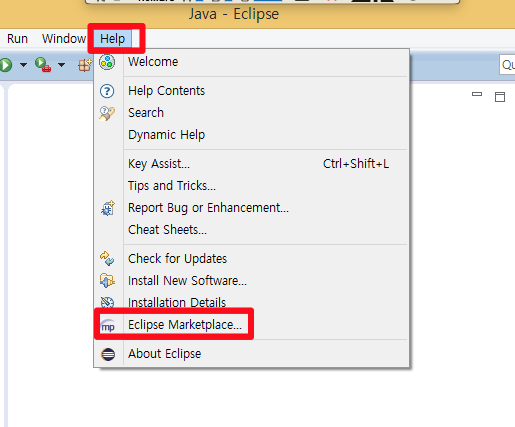
Task: Open Eclipse Marketplace
Action: (251, 325)
